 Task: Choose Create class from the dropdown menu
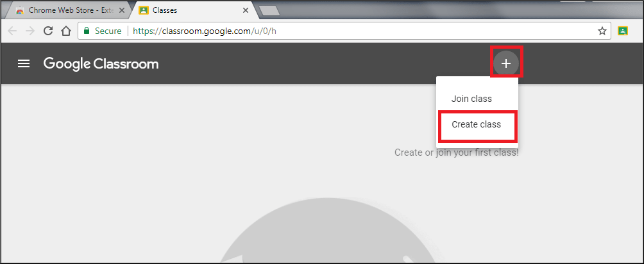pyautogui.click(x=477, y=124)
